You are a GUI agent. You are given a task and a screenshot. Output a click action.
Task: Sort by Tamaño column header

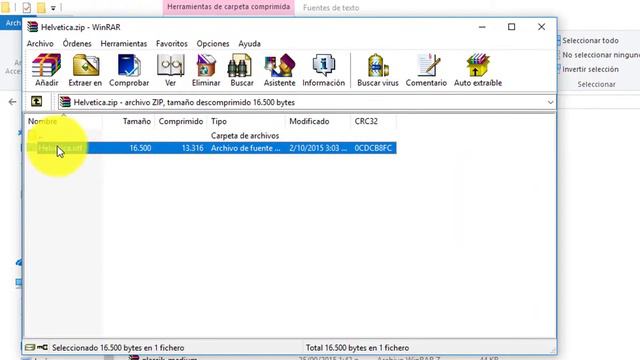(x=129, y=121)
